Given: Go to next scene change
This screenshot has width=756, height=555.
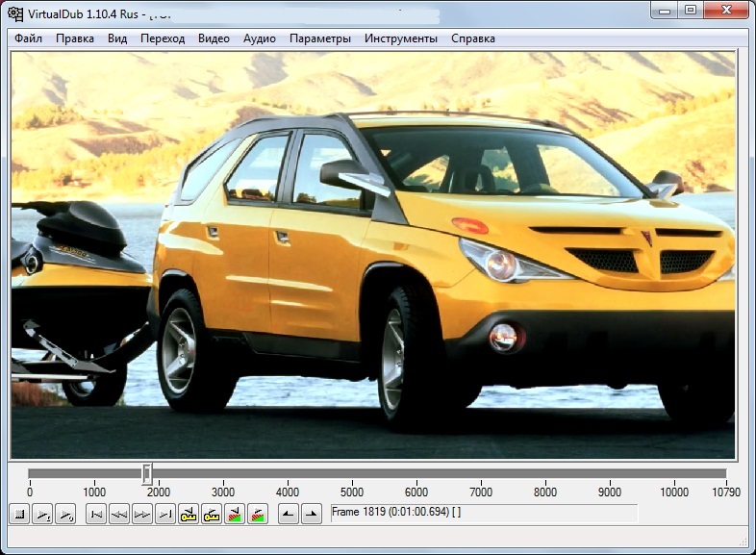Looking at the screenshot, I should [258, 514].
